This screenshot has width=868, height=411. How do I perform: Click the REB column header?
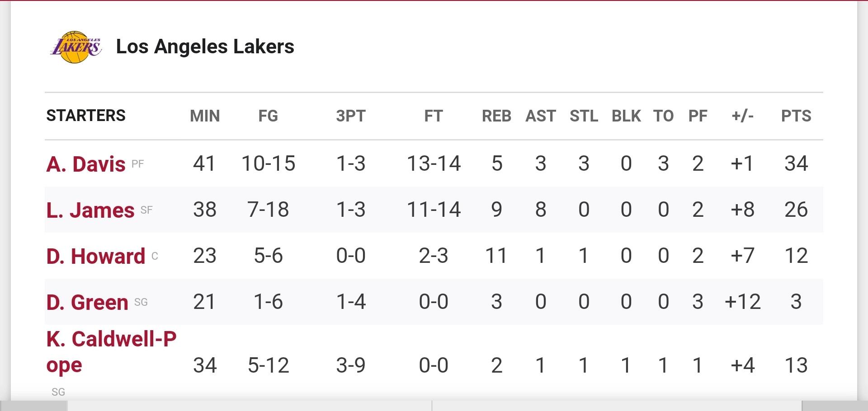pyautogui.click(x=496, y=116)
